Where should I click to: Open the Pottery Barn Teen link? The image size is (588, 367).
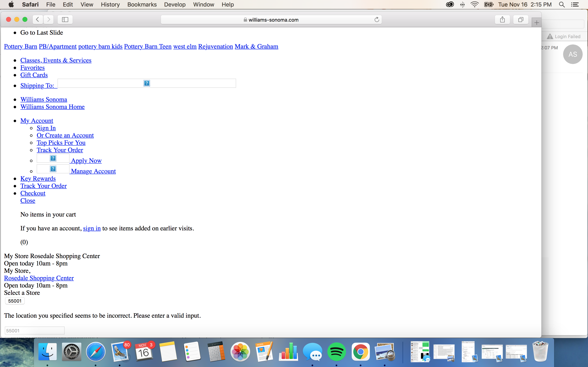[148, 46]
